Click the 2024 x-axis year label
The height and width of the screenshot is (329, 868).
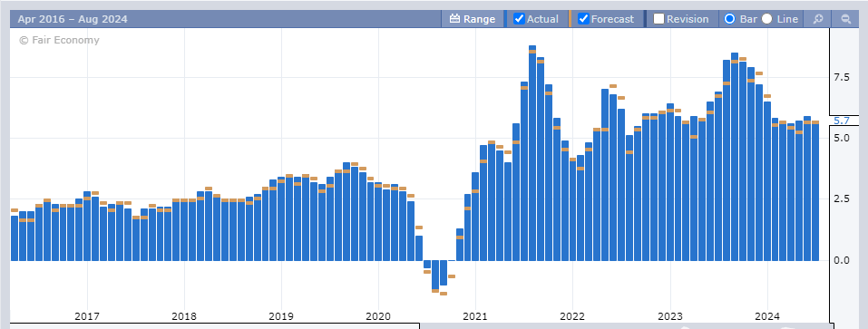[x=768, y=317]
